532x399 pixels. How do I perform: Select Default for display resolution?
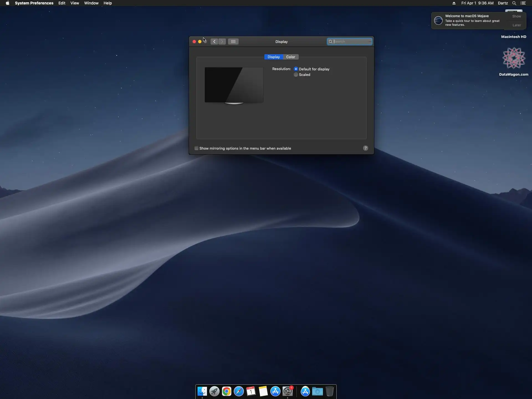pyautogui.click(x=296, y=69)
